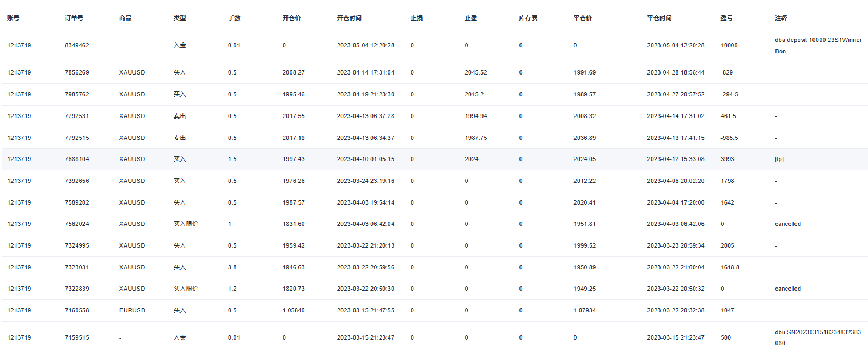This screenshot has height=356, width=868.
Task: Click the dbu SN2023031518234832383 comment
Action: tap(818, 337)
